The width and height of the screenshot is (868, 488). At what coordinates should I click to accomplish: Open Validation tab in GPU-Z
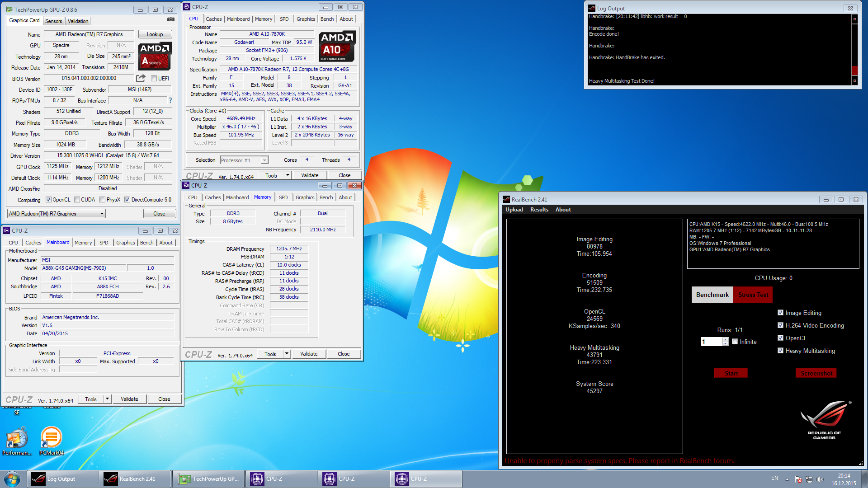click(78, 21)
